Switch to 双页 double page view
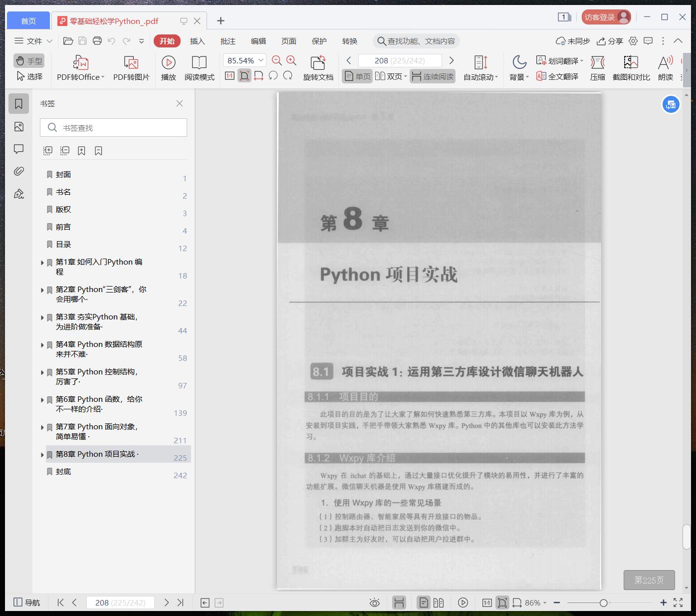The image size is (696, 616). 391,76
